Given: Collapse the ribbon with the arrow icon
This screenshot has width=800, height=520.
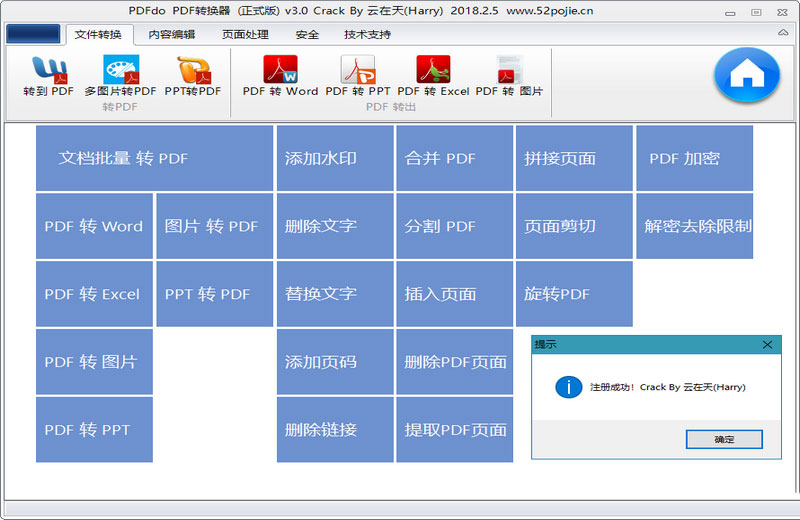Looking at the screenshot, I should click(783, 33).
